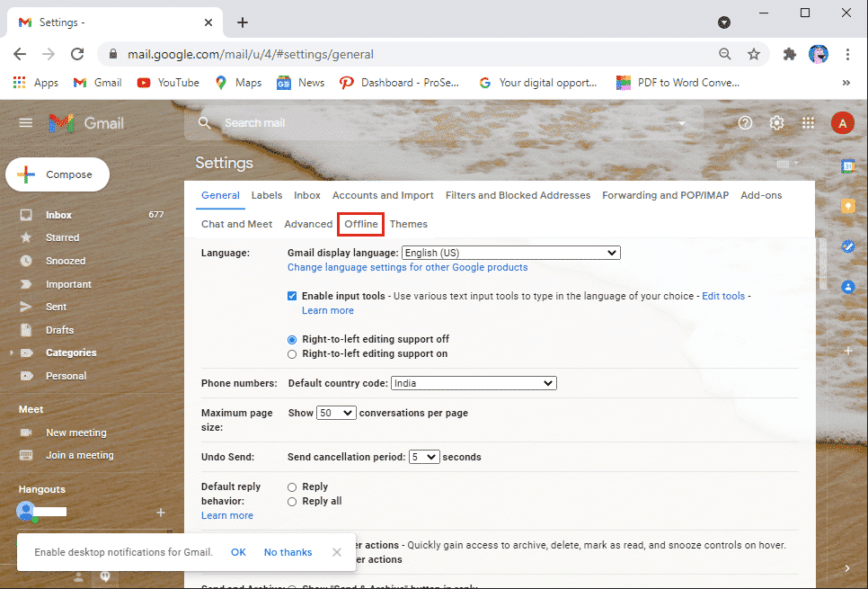Switch to the Labels settings tab
This screenshot has height=589, width=868.
pos(265,195)
